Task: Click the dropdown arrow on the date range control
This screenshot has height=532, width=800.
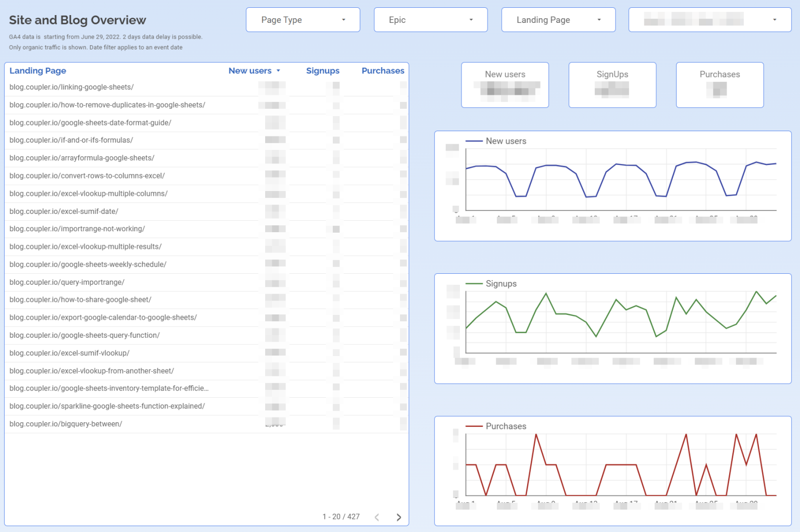Action: tap(774, 20)
